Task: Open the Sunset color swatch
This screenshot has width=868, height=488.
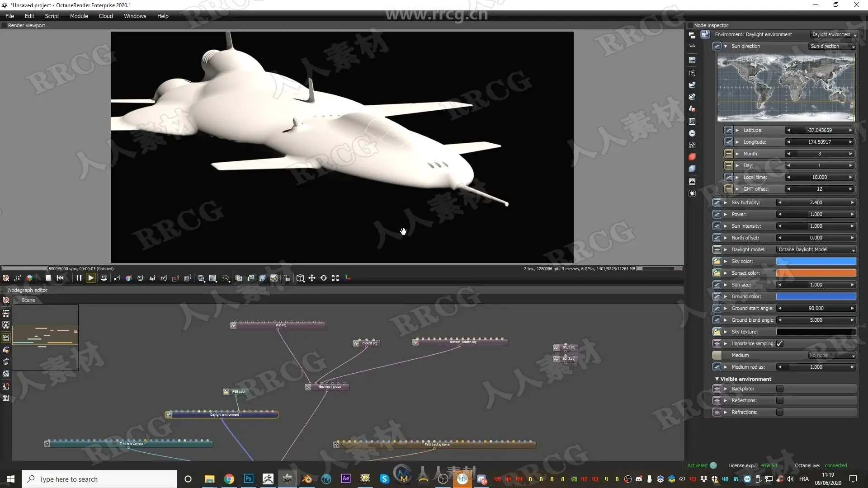Action: 816,273
